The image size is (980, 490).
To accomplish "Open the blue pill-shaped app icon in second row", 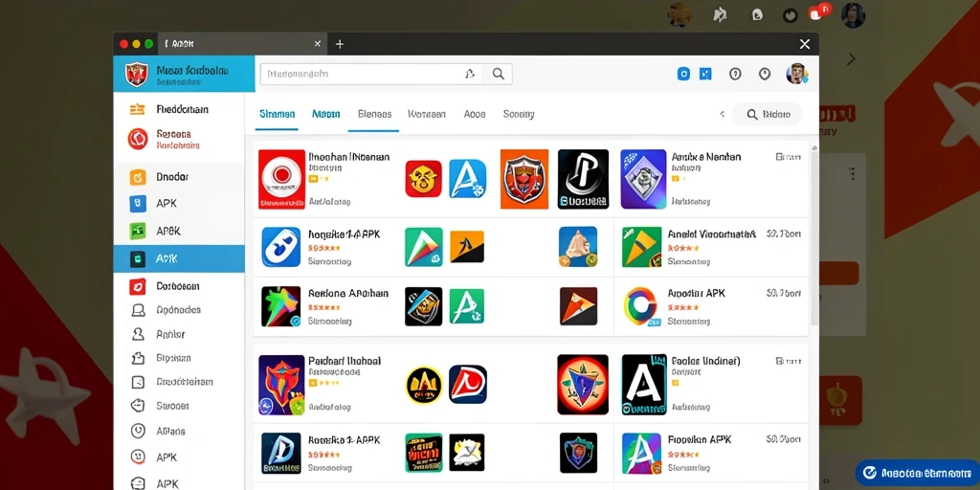I will pyautogui.click(x=281, y=248).
